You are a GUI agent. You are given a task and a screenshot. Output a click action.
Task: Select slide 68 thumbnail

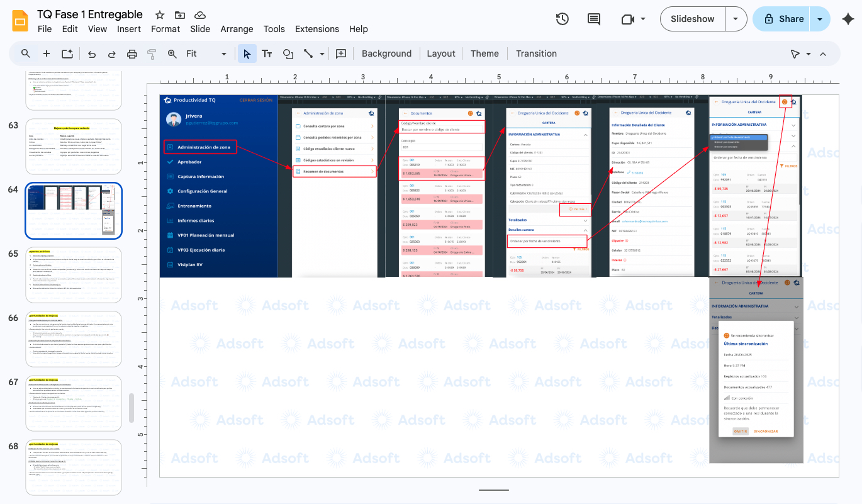click(x=74, y=468)
